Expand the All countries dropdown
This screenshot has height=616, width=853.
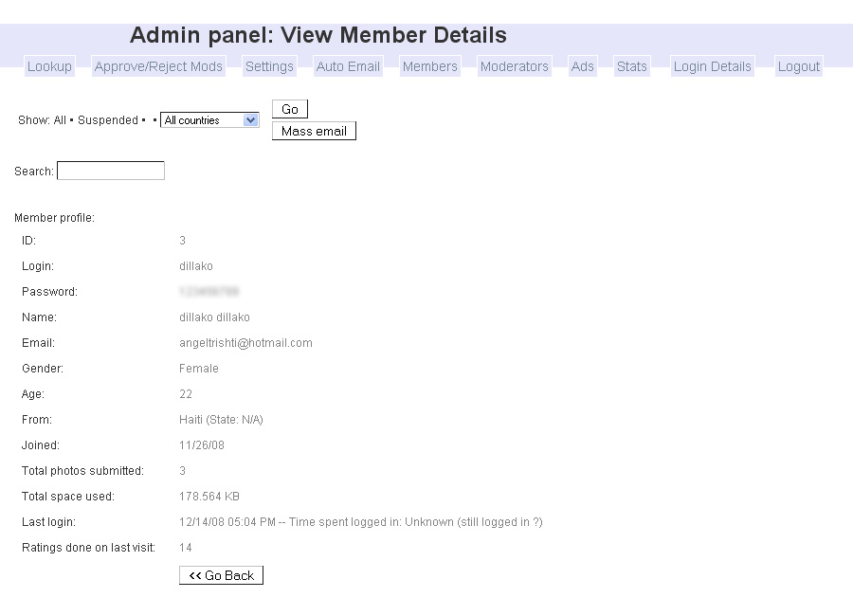coord(209,120)
